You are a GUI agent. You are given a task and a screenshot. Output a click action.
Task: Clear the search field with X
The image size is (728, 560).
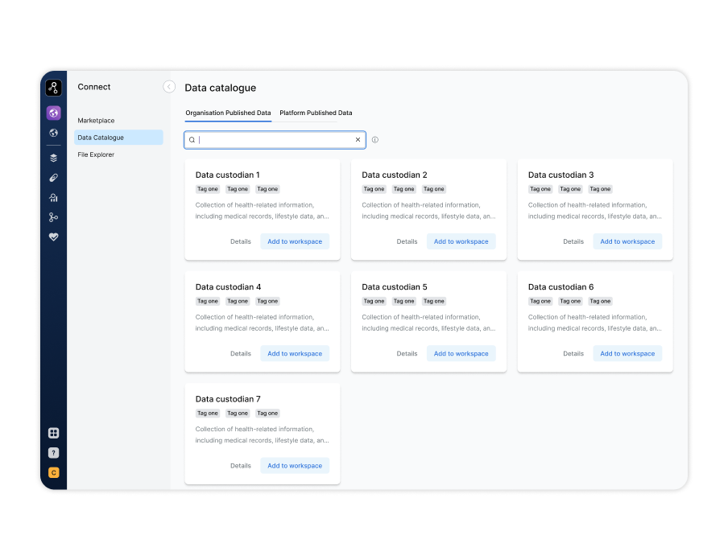pyautogui.click(x=358, y=140)
